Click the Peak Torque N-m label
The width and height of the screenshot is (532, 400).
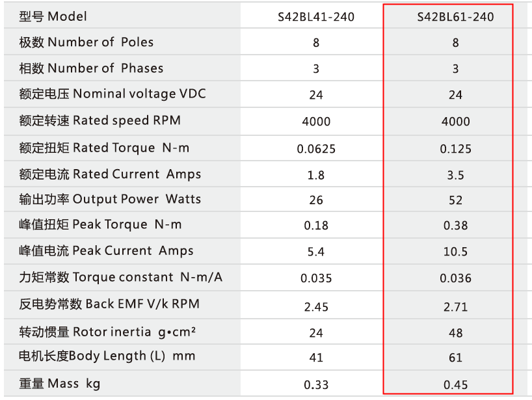(100, 225)
